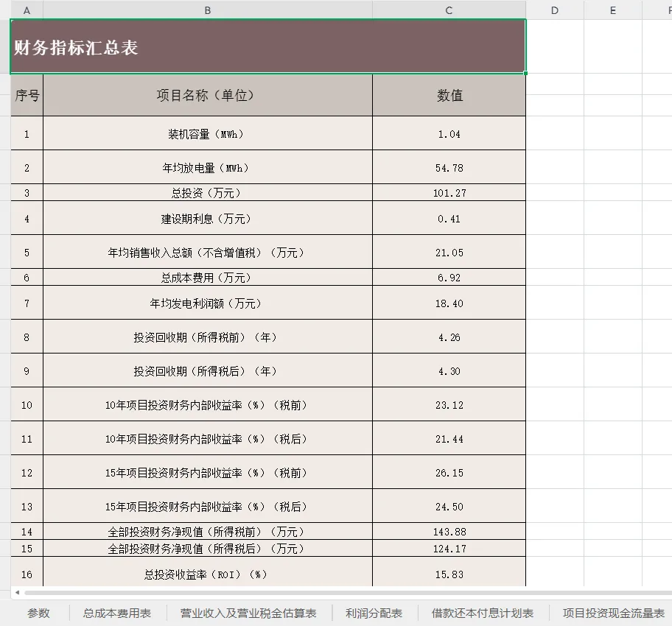Select value cell 23.12
Image resolution: width=672 pixels, height=626 pixels.
tap(449, 404)
